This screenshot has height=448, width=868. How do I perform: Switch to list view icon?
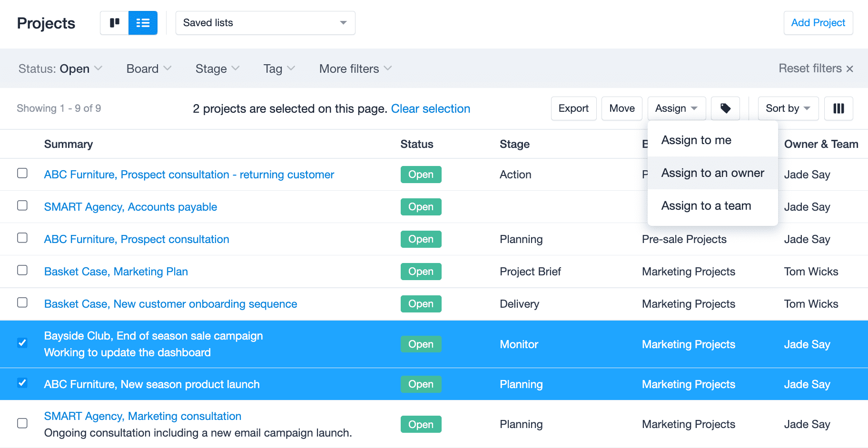143,23
